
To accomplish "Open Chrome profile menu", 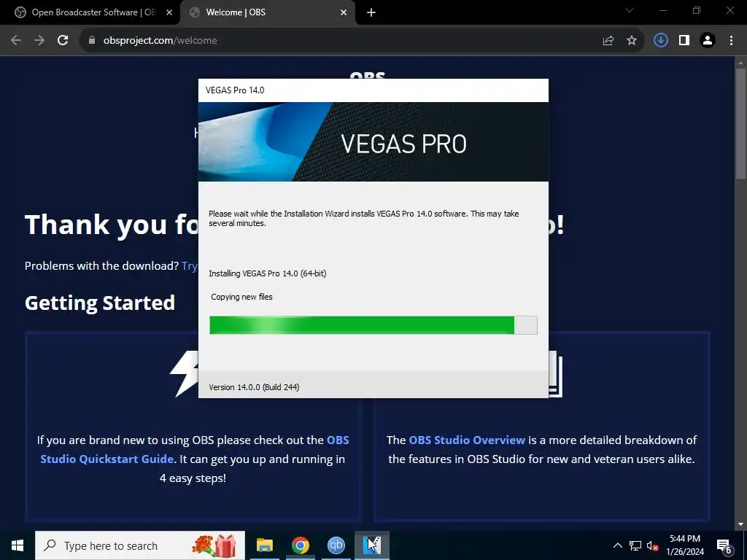I will [x=708, y=41].
